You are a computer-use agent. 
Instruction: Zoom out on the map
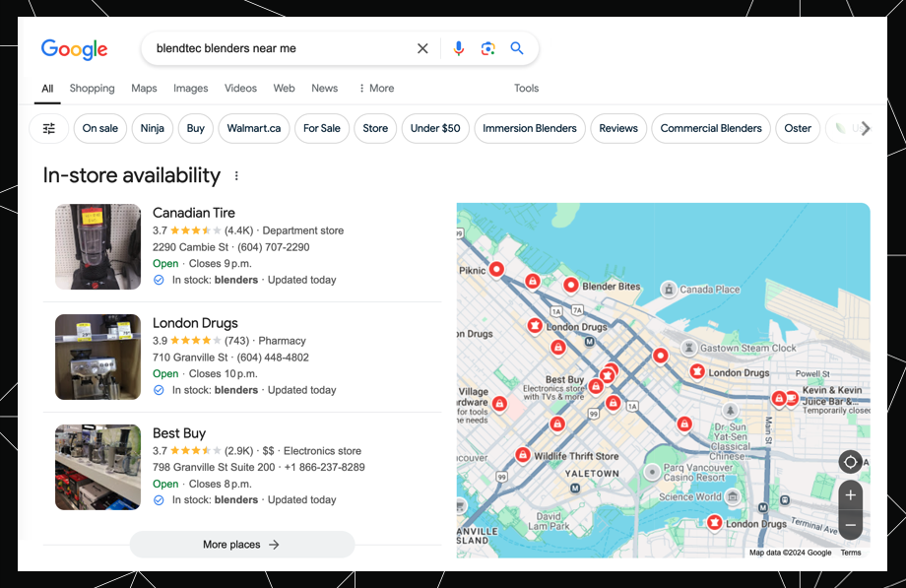[850, 525]
